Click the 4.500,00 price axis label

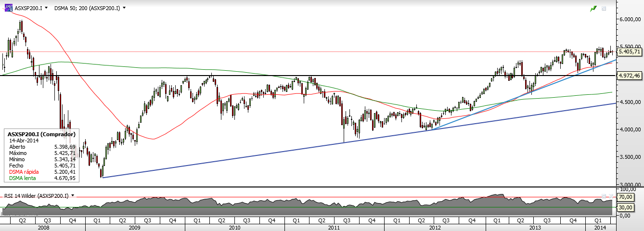631,102
